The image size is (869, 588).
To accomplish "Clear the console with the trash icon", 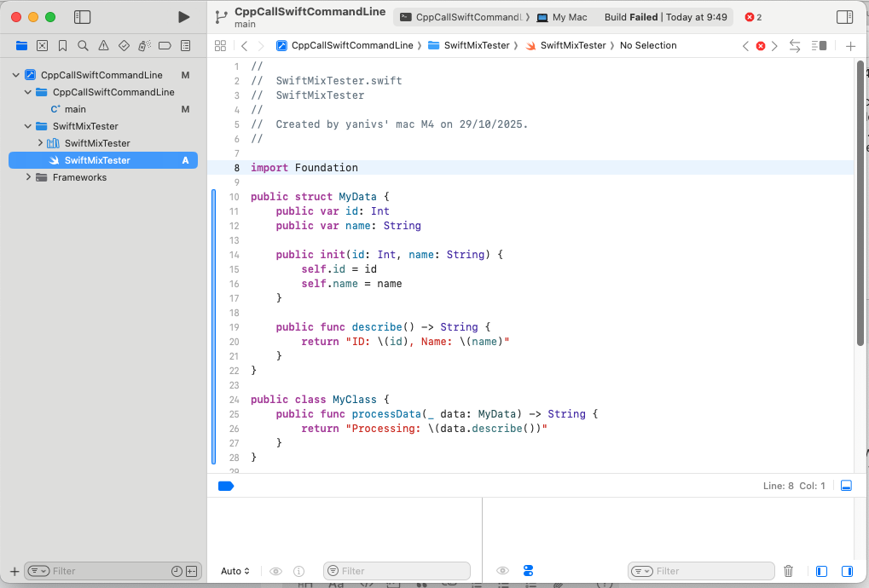I will [x=789, y=571].
